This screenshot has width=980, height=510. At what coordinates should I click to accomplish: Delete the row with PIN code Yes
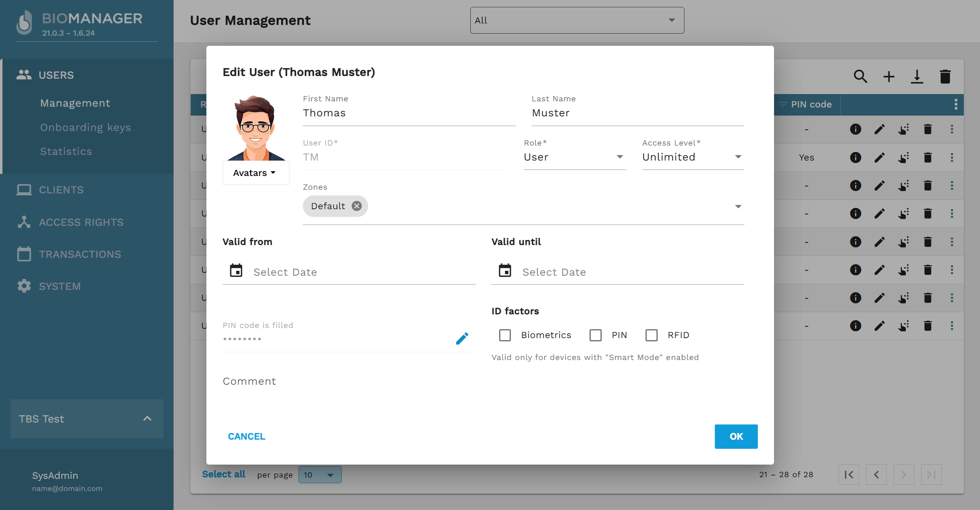pyautogui.click(x=928, y=157)
